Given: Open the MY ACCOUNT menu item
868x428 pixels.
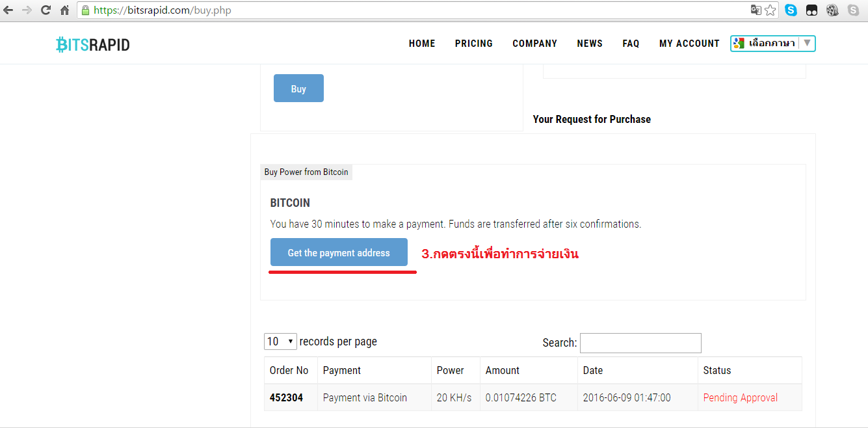Looking at the screenshot, I should click(689, 44).
